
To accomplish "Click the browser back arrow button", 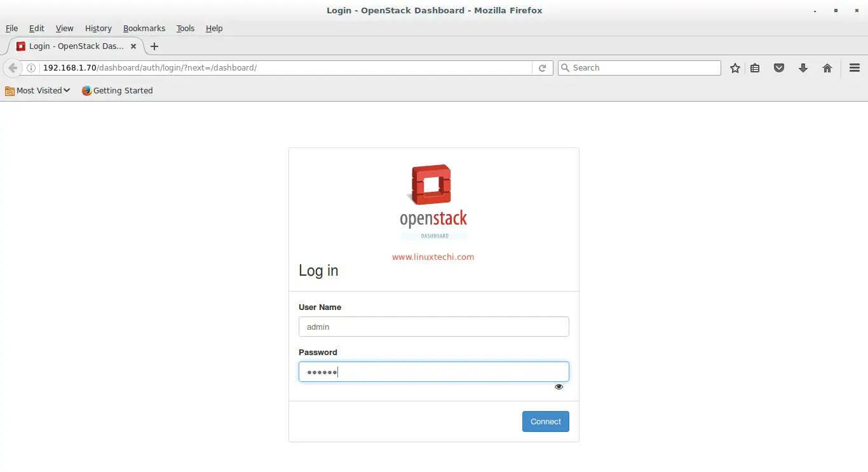I will [12, 68].
